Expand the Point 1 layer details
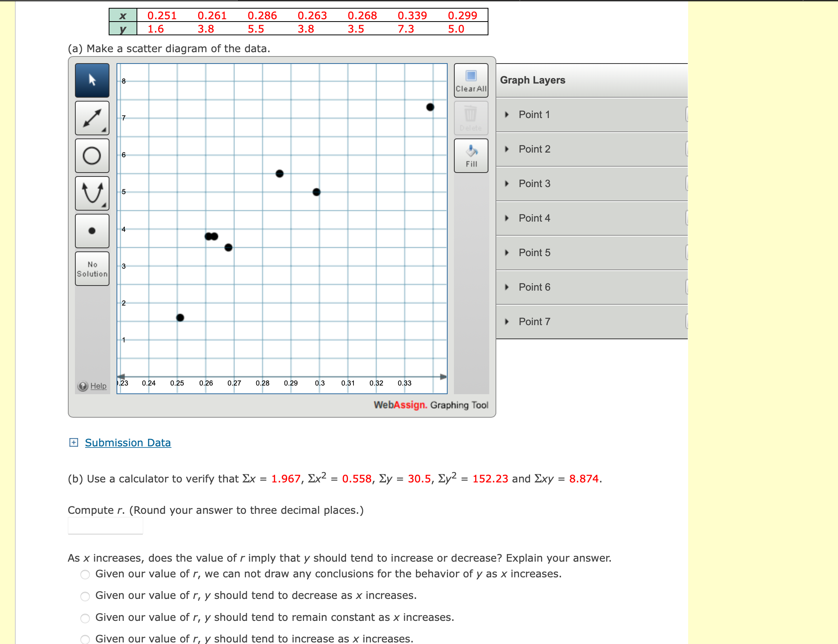 click(x=506, y=115)
